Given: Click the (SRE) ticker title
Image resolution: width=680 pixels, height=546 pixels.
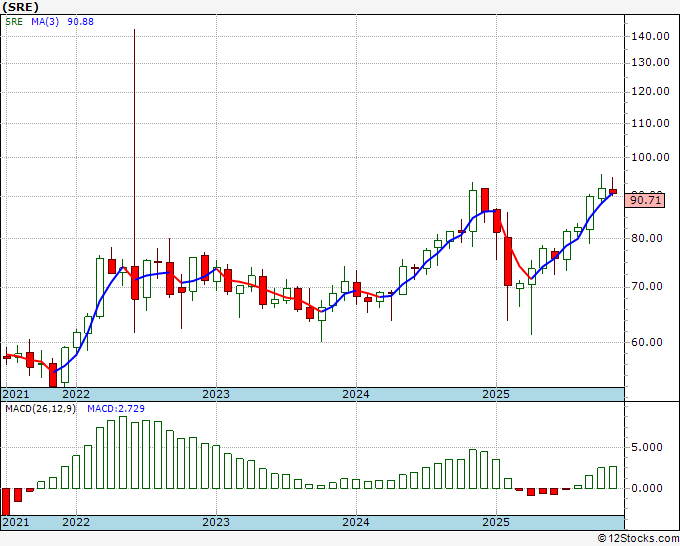Looking at the screenshot, I should pyautogui.click(x=20, y=7).
